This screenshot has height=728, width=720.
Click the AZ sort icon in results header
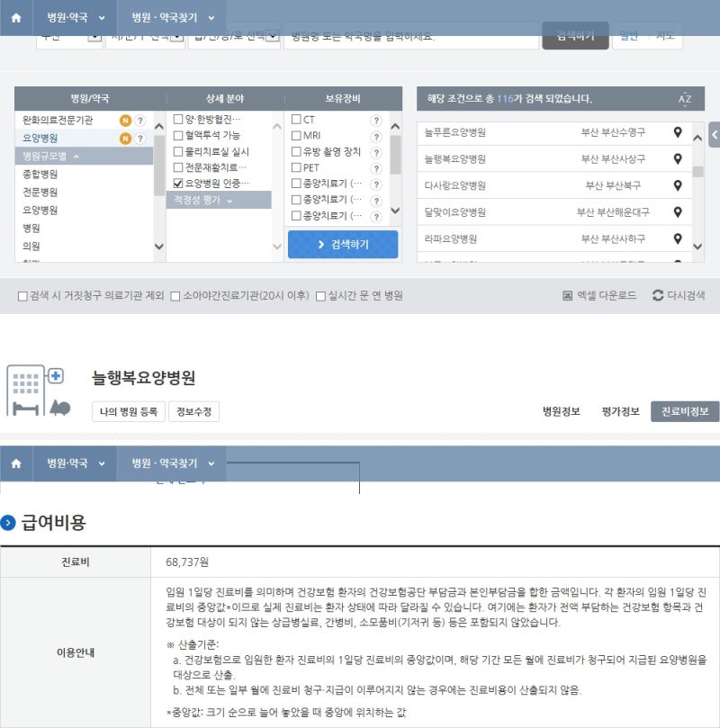pos(685,99)
